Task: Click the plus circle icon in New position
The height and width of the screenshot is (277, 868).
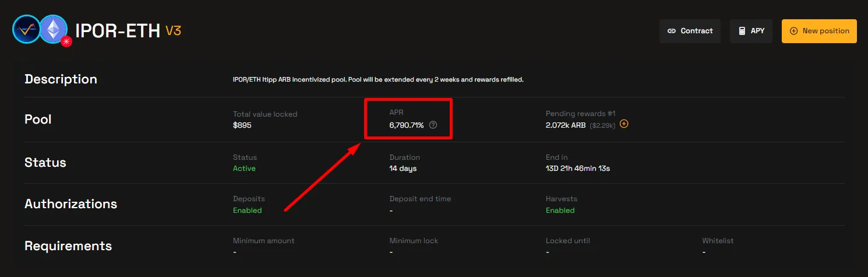Action: (x=793, y=31)
